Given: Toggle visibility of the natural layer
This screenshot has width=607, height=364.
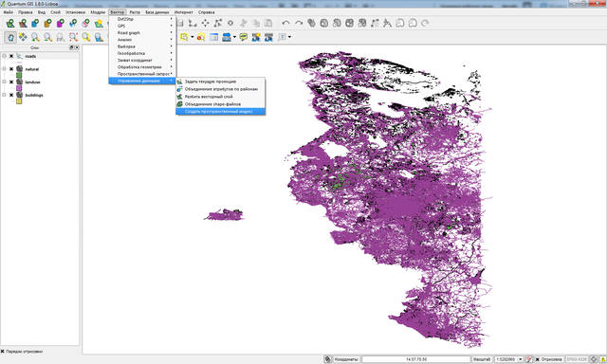Looking at the screenshot, I should click(11, 69).
